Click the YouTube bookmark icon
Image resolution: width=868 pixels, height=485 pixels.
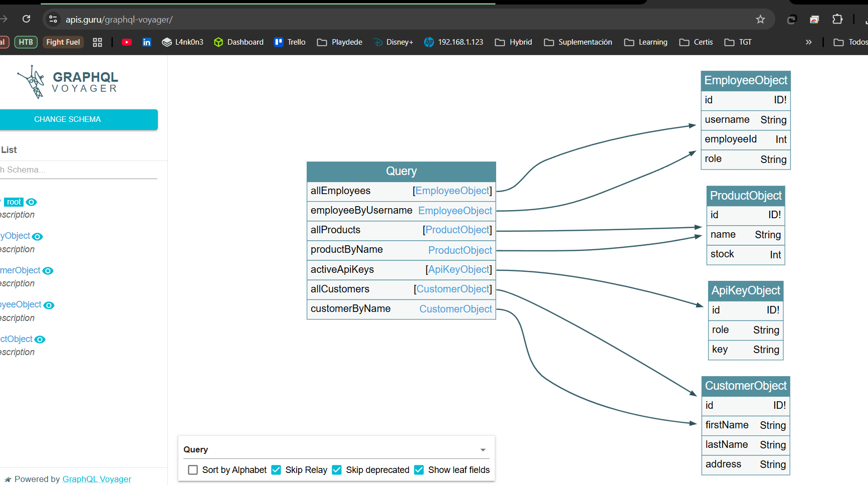pos(127,42)
